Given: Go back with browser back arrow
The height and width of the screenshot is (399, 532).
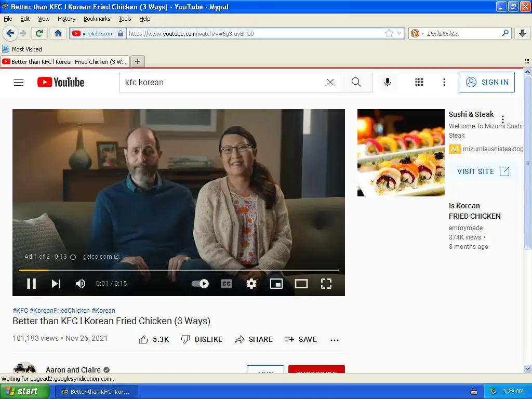Looking at the screenshot, I should click(10, 33).
